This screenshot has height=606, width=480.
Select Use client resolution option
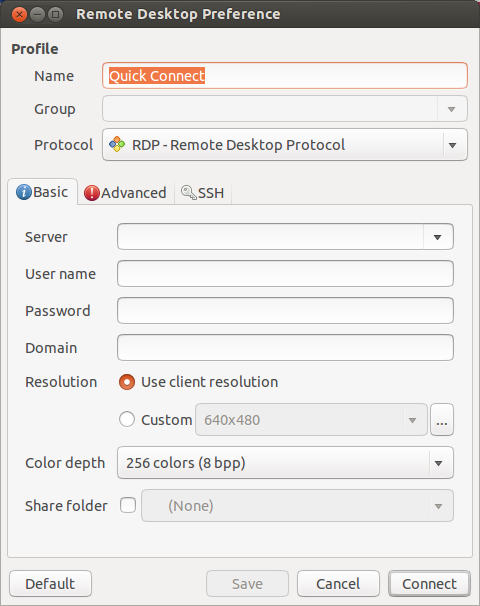coord(127,382)
